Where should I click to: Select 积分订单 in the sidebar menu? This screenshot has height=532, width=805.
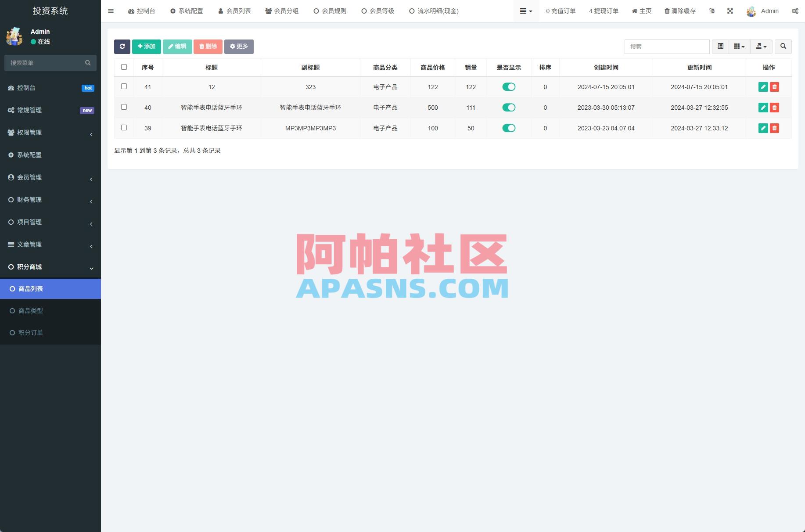click(x=31, y=332)
